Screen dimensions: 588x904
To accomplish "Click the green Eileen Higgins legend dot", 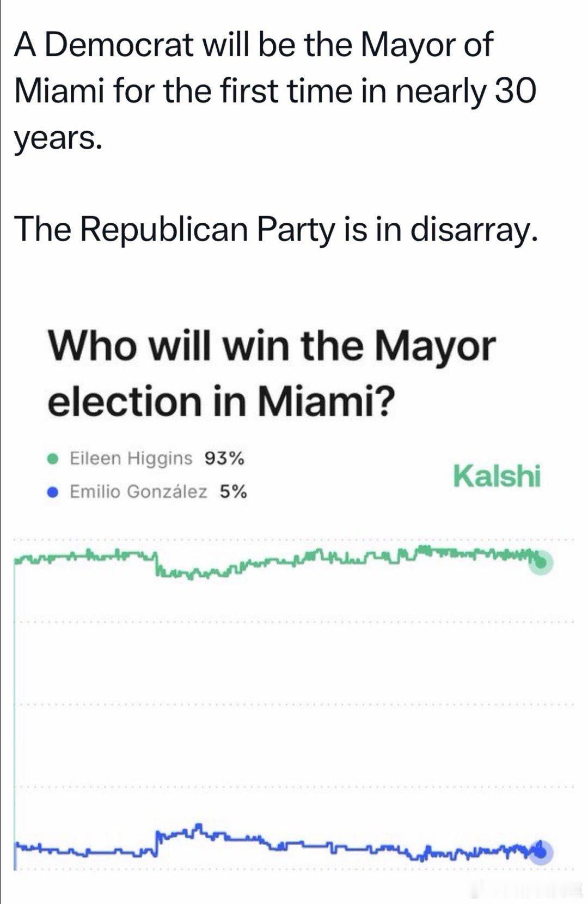I will tap(53, 459).
